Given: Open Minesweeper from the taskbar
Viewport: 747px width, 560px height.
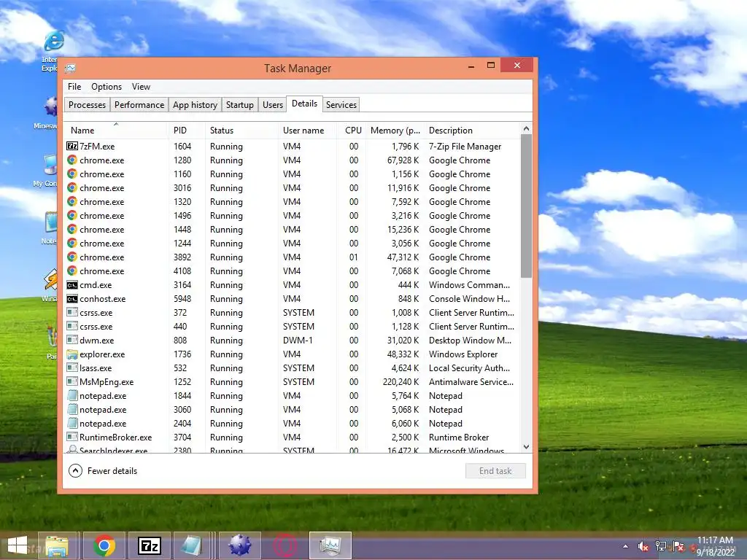Looking at the screenshot, I should click(x=239, y=545).
